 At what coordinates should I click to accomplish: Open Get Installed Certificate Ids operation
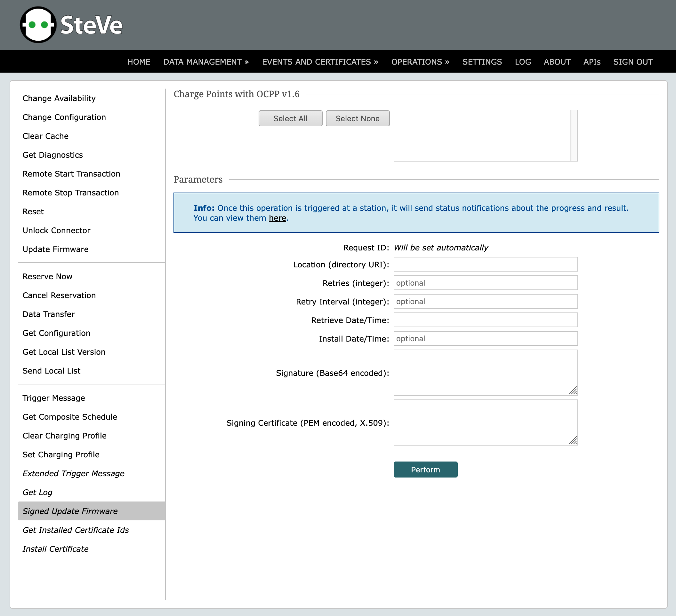[76, 530]
